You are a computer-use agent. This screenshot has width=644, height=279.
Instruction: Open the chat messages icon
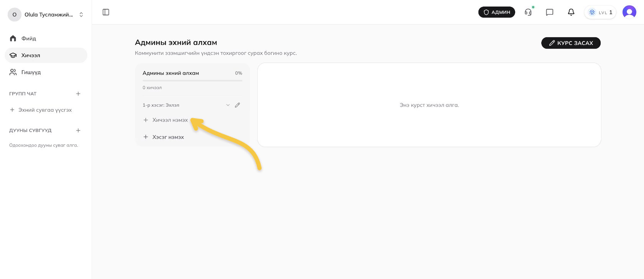tap(550, 12)
